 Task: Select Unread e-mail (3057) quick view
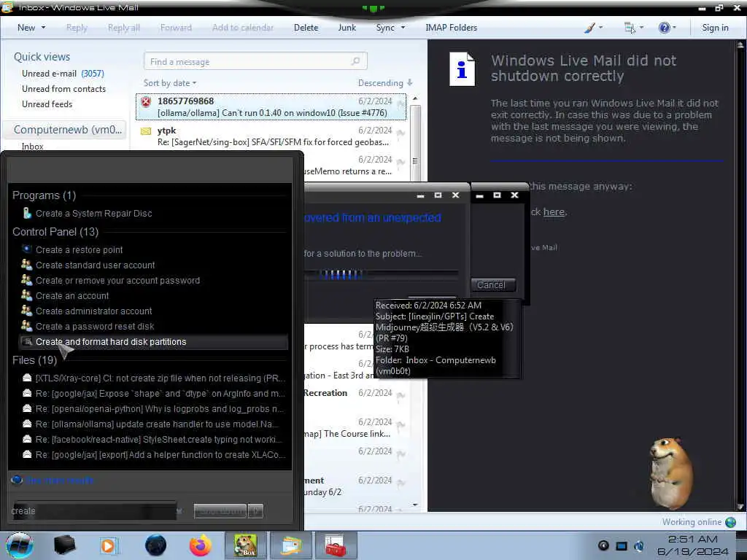tap(63, 74)
